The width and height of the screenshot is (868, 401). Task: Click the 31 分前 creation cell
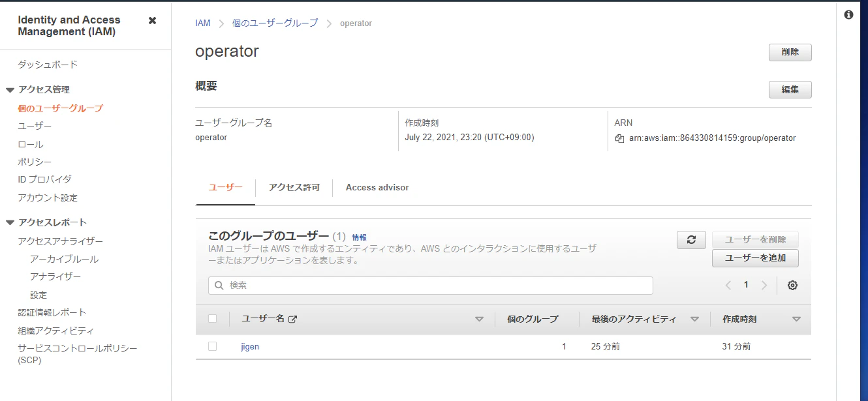(736, 347)
